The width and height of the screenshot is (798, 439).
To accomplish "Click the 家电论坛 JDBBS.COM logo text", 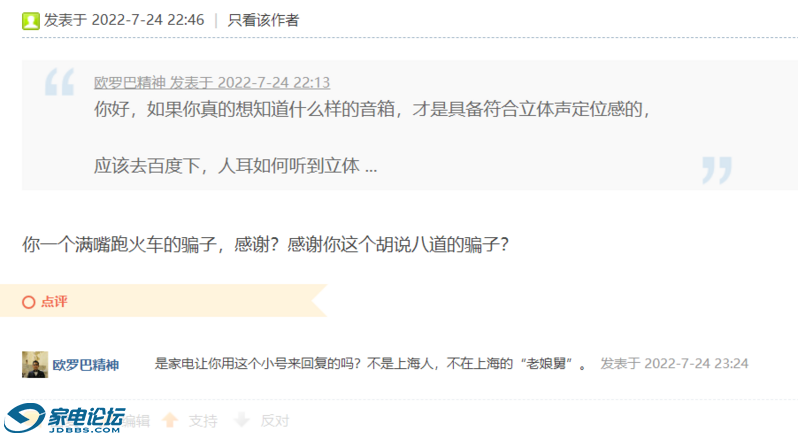I will point(86,420).
